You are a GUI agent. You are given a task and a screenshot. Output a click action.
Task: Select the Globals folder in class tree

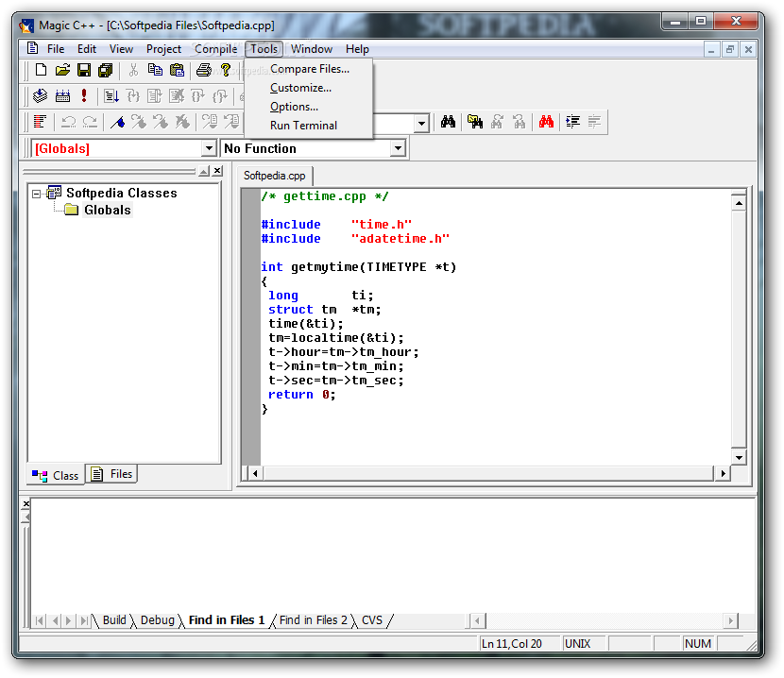tap(107, 210)
